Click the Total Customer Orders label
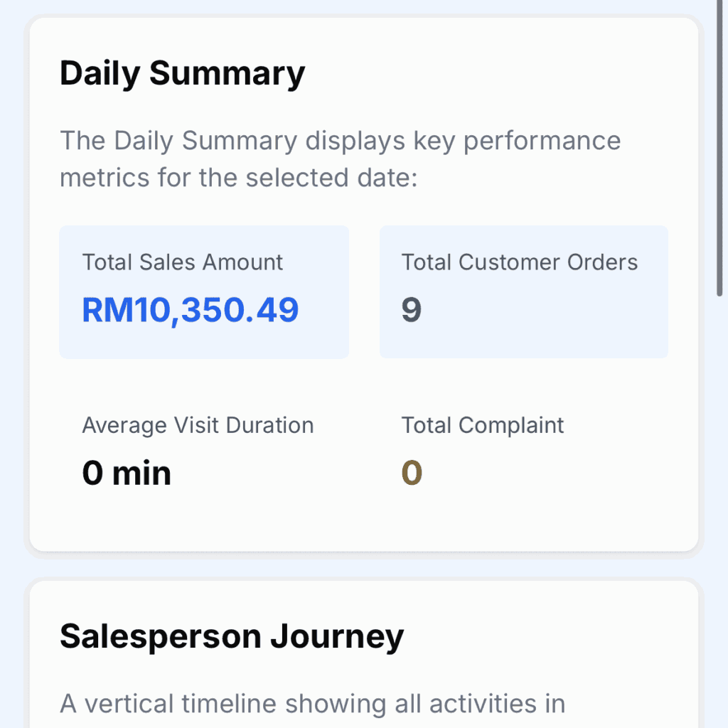Screen dimensions: 728x728 (519, 262)
